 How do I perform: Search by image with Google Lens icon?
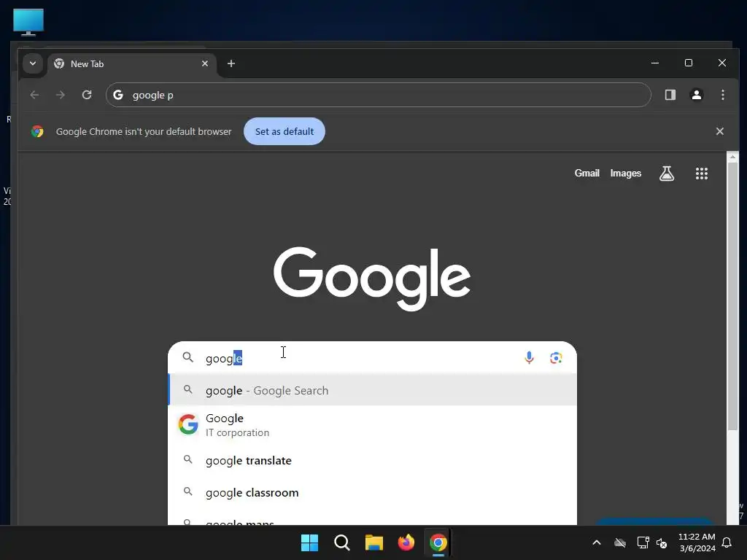[556, 357]
